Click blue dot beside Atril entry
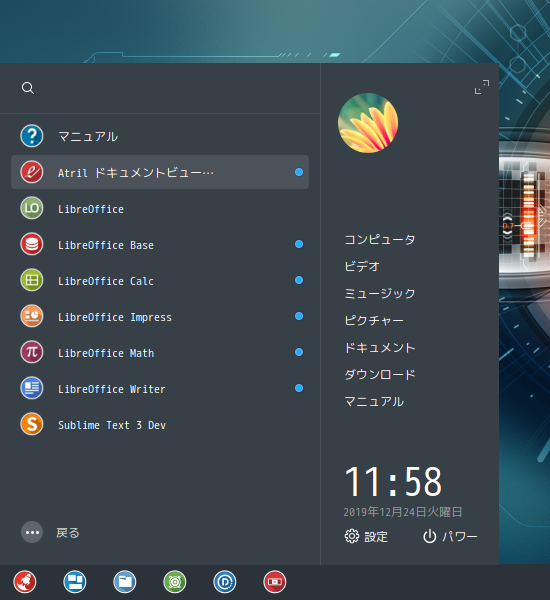Viewport: 550px width, 600px height. pyautogui.click(x=299, y=172)
